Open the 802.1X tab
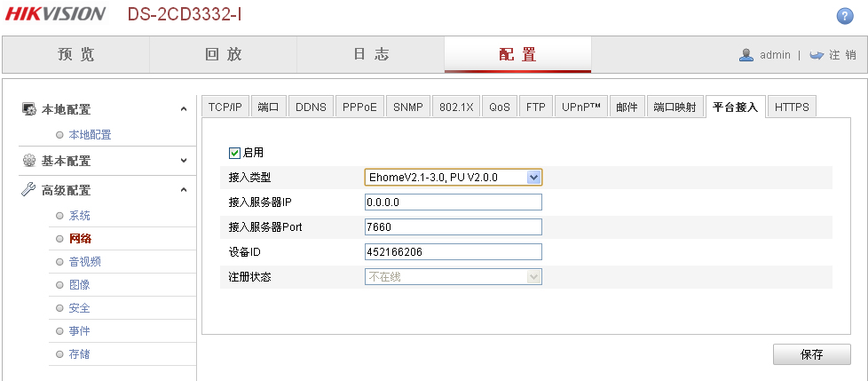Image resolution: width=868 pixels, height=381 pixels. pos(457,107)
